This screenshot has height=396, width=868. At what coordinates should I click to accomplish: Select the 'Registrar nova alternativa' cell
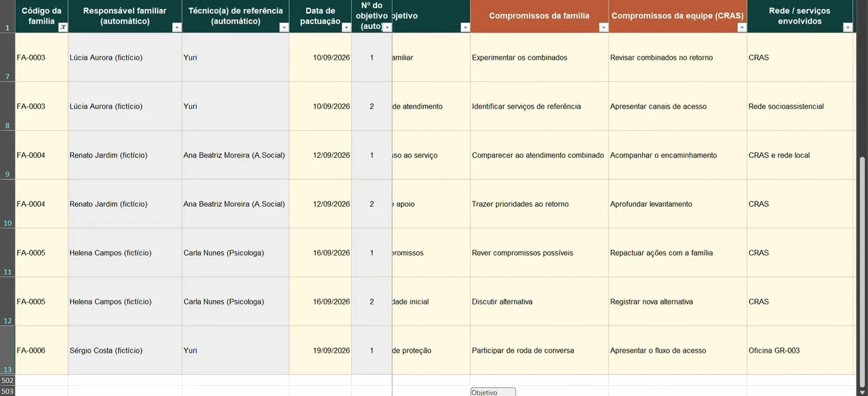[x=677, y=302]
